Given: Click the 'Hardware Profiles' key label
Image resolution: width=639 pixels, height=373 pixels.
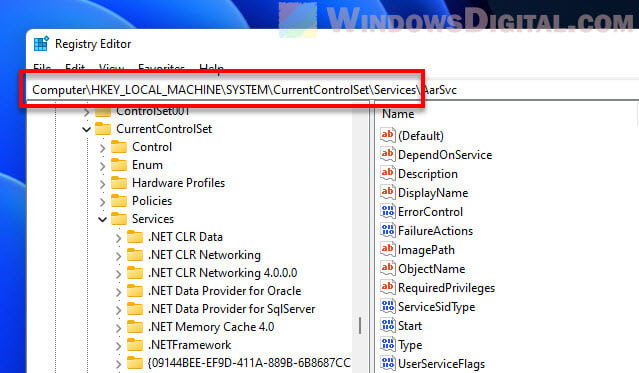Looking at the screenshot, I should (x=178, y=183).
